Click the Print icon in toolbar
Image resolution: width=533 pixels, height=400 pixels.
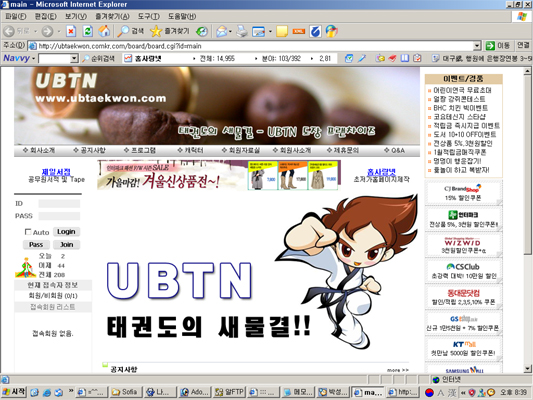point(242,32)
